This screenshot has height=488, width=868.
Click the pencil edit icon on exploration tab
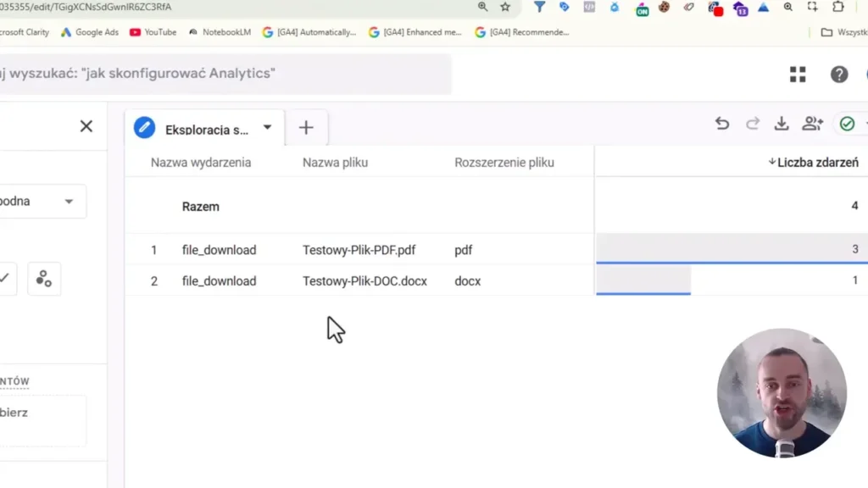[x=144, y=128]
